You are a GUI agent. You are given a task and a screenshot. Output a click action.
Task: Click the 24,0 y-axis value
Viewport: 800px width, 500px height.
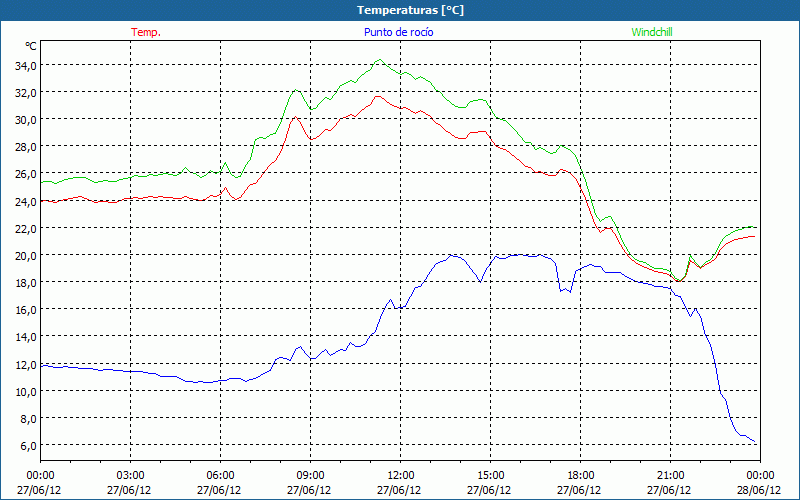26,202
